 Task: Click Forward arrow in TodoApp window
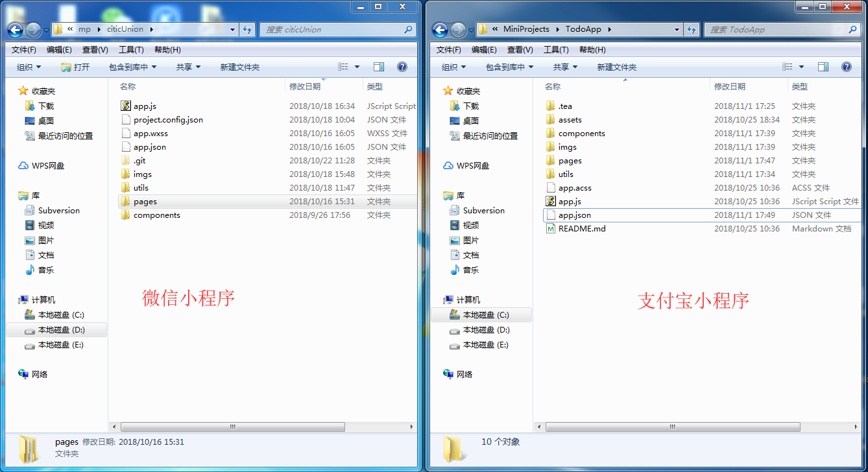point(458,29)
